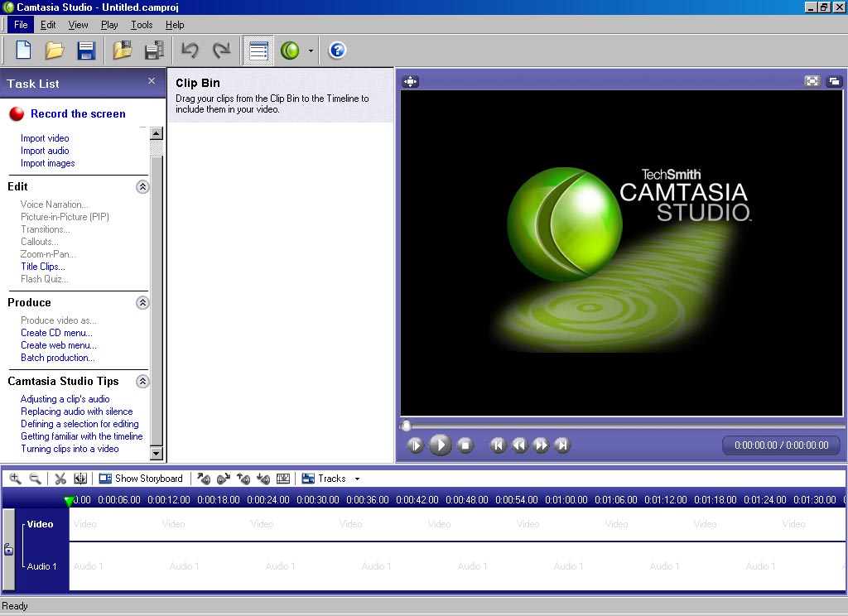The width and height of the screenshot is (848, 616).
Task: Open Turning clips into a video tip
Action: point(70,449)
